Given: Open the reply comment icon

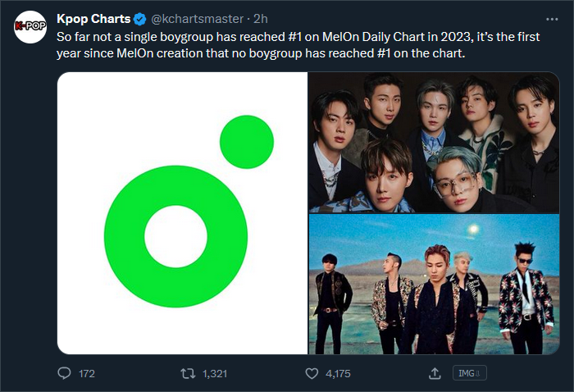Looking at the screenshot, I should [x=65, y=373].
